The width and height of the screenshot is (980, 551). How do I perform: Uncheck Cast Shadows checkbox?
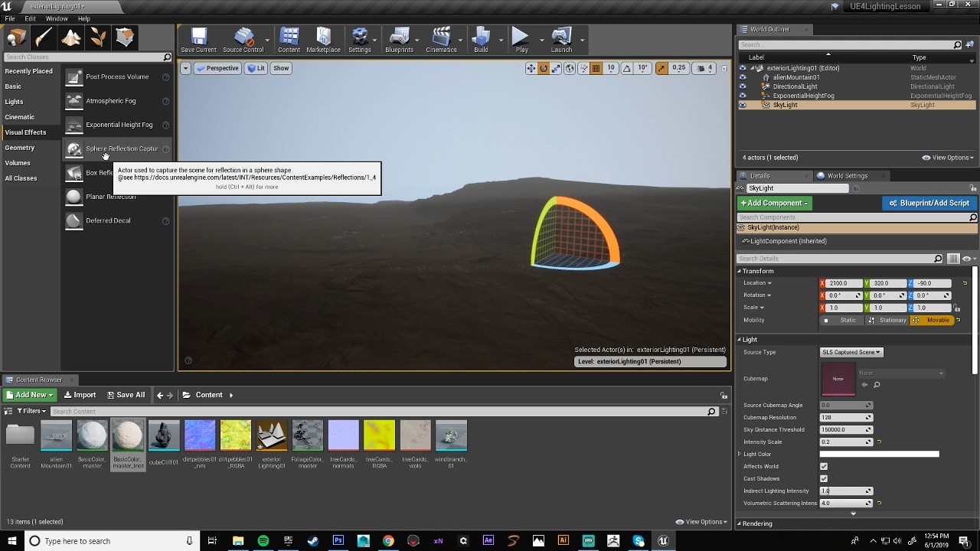tap(824, 478)
